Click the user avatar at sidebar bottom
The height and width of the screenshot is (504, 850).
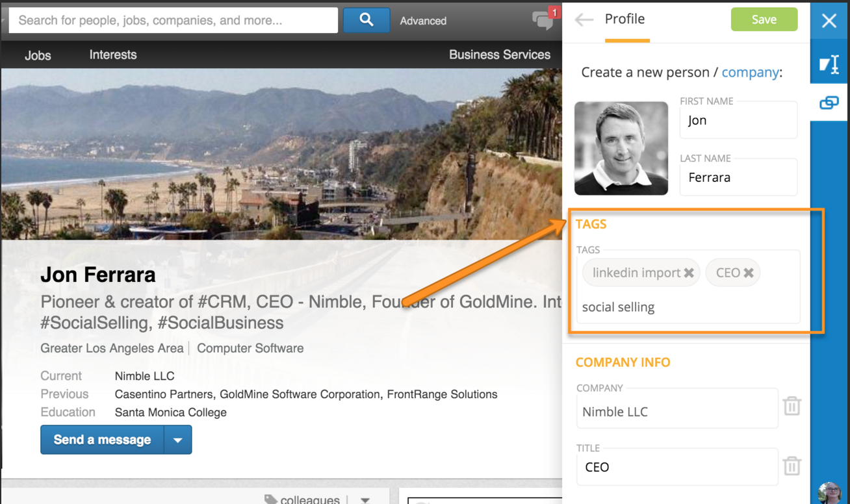(x=829, y=493)
